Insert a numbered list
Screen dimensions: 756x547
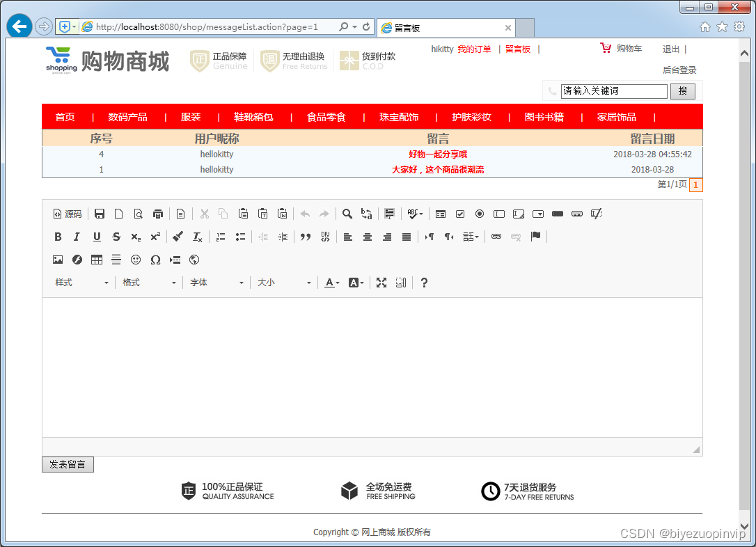coord(221,237)
